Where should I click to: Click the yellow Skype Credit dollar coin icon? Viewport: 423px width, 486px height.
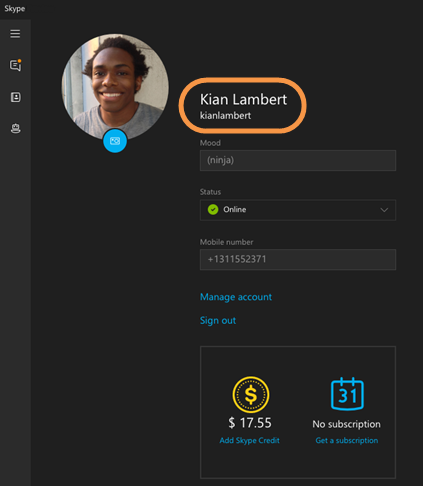click(x=251, y=395)
